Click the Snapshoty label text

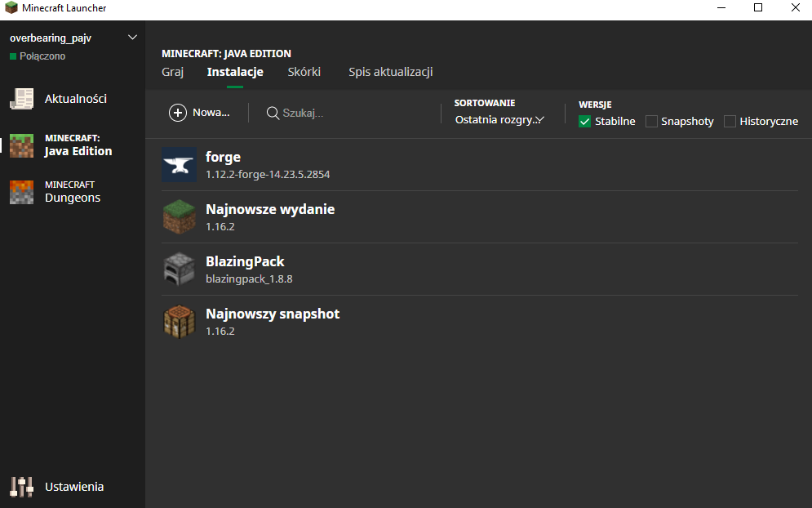pyautogui.click(x=687, y=122)
